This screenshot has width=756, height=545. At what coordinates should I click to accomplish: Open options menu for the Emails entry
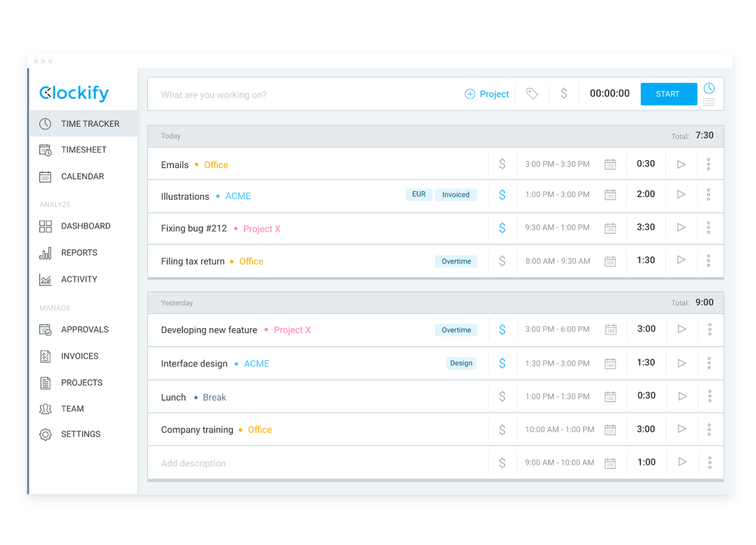point(709,164)
